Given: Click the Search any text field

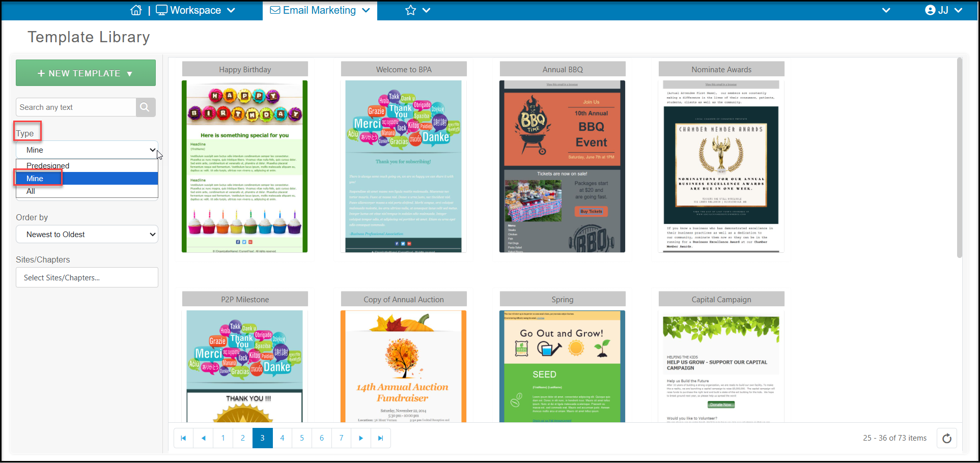Looking at the screenshot, I should [x=76, y=107].
